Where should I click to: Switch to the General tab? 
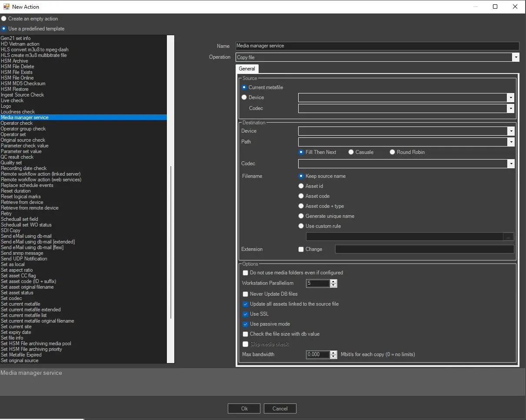[x=247, y=69]
